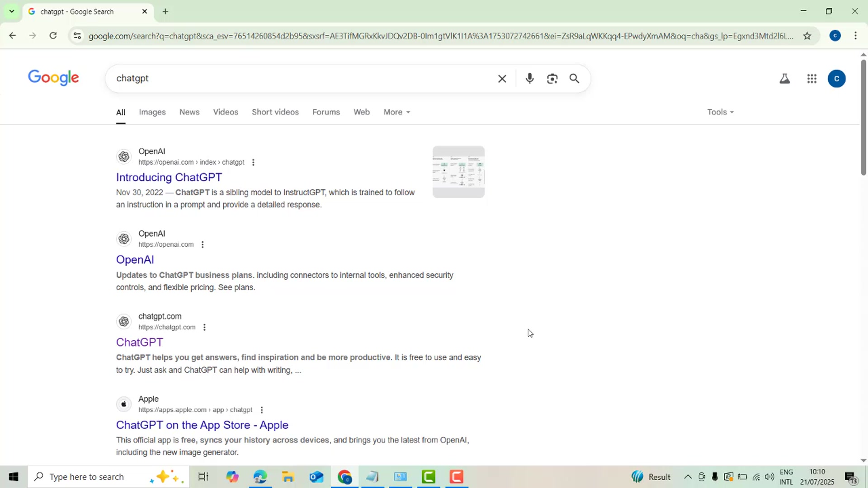Viewport: 868px width, 488px height.
Task: Switch to the Web tab
Action: [x=362, y=112]
